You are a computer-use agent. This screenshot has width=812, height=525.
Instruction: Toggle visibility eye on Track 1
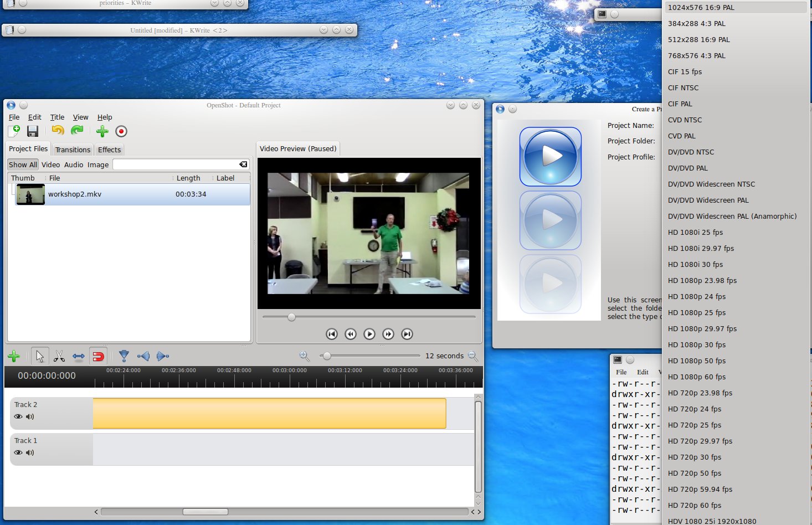pyautogui.click(x=18, y=452)
